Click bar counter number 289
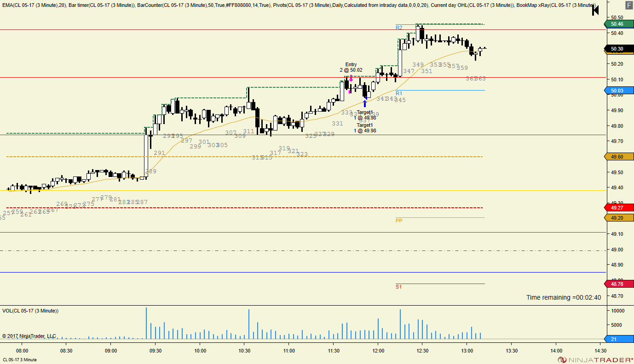This screenshot has width=634, height=364. 151,171
